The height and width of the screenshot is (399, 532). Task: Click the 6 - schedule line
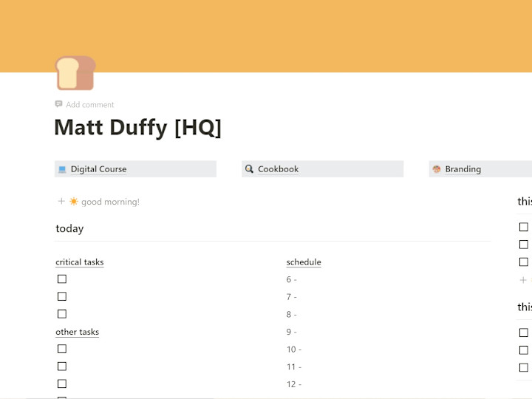tap(291, 279)
